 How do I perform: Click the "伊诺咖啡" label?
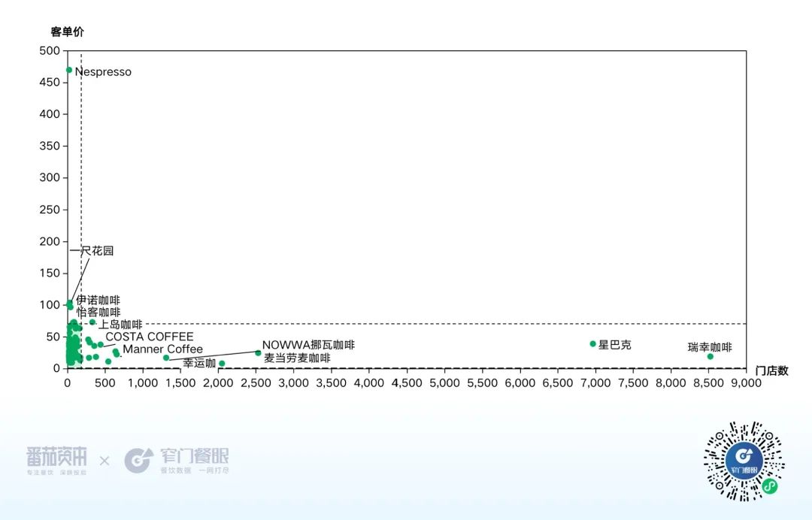(98, 300)
